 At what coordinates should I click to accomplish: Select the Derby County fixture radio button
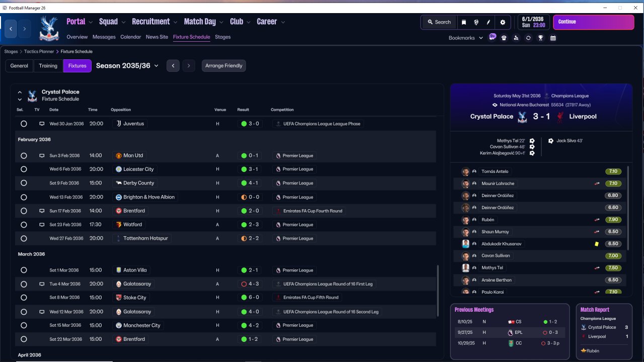pos(24,183)
